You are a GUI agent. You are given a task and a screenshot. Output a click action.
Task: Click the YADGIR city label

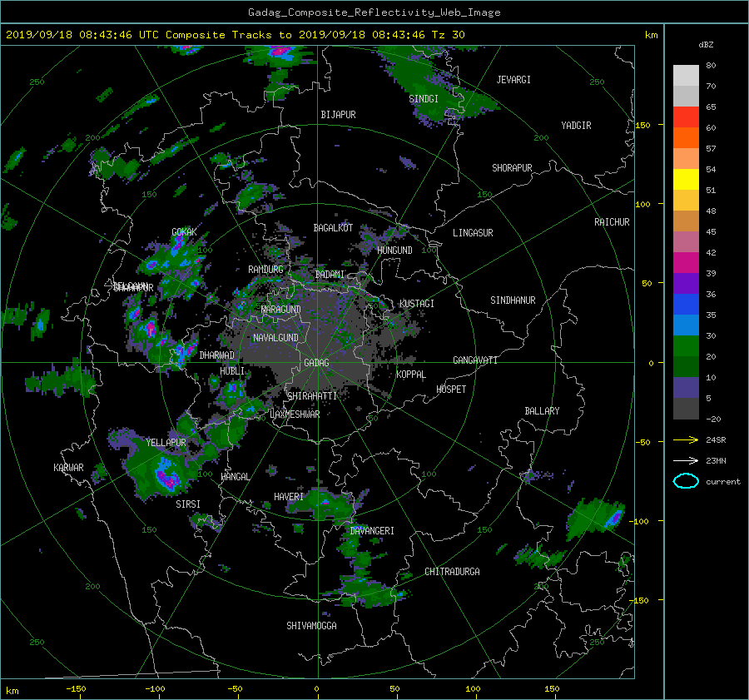tap(576, 126)
